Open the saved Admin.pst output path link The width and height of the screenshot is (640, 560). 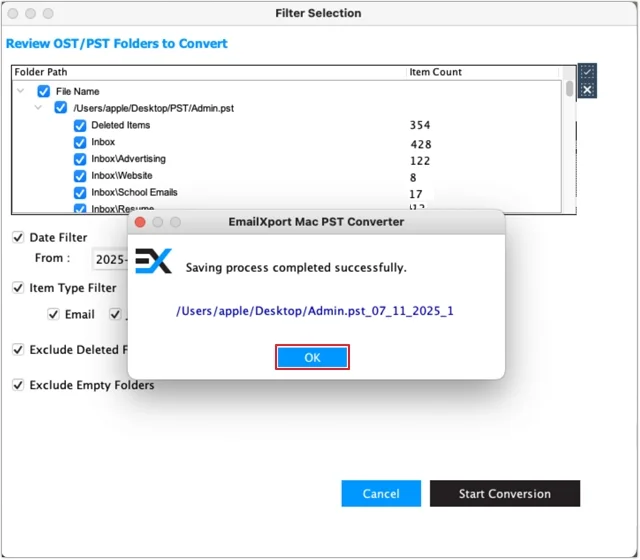click(x=315, y=311)
